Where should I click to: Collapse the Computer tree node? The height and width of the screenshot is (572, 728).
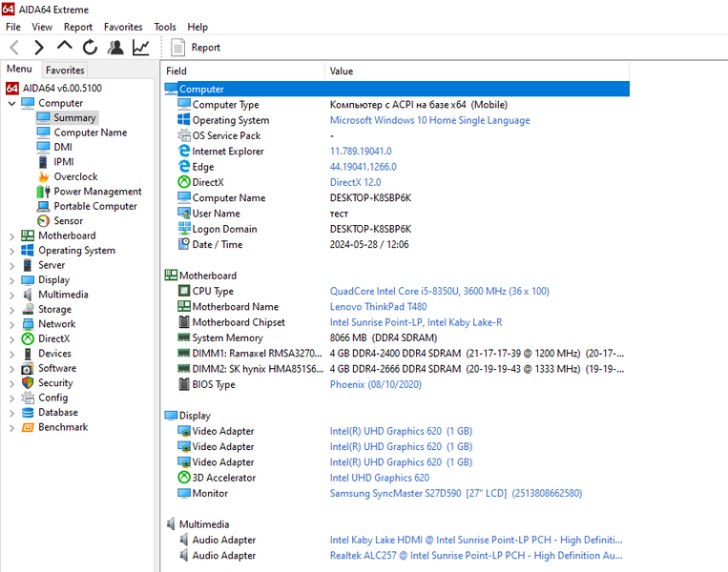tap(12, 104)
